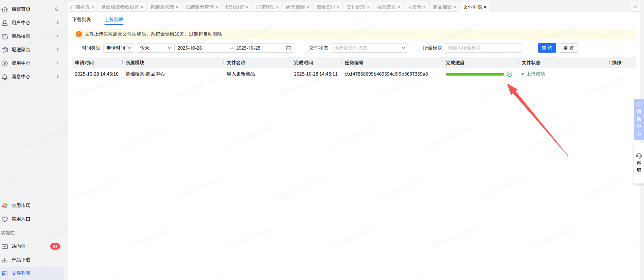Click the start date 2025-10-28 field
This screenshot has height=280, width=644.
point(190,48)
